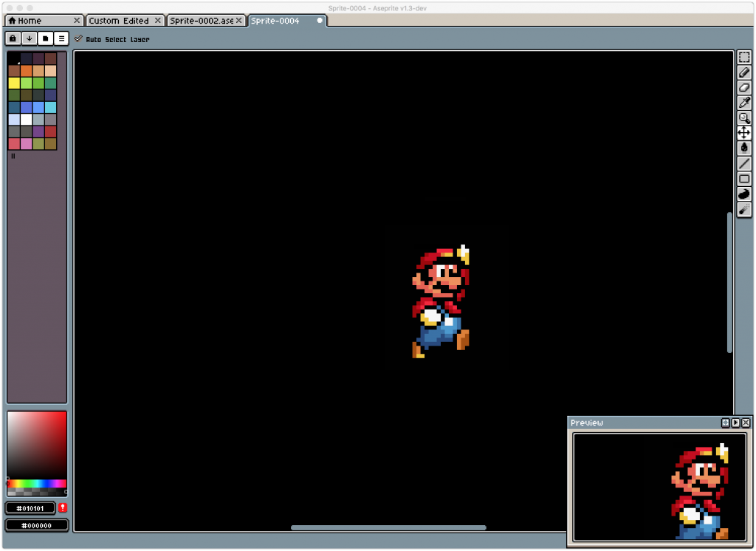Select the light green palette swatch
This screenshot has width=756, height=551.
tap(26, 83)
